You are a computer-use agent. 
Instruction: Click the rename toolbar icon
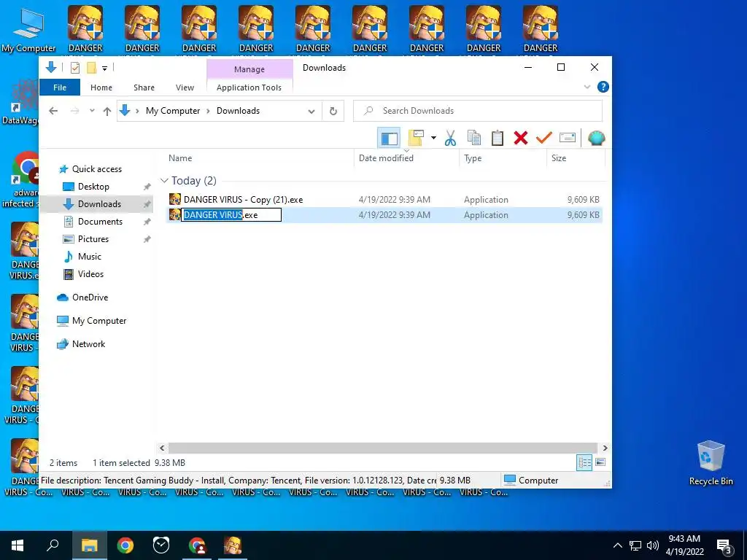[x=568, y=138]
